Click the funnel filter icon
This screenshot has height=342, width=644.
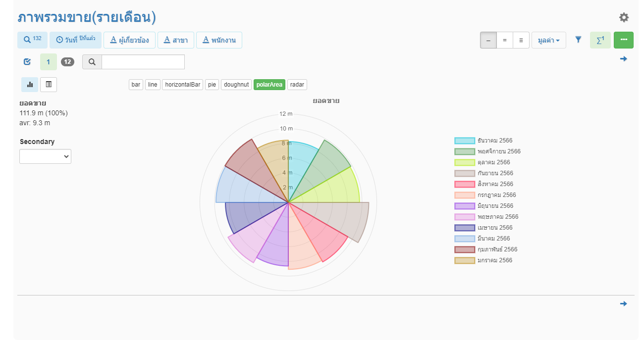(578, 40)
